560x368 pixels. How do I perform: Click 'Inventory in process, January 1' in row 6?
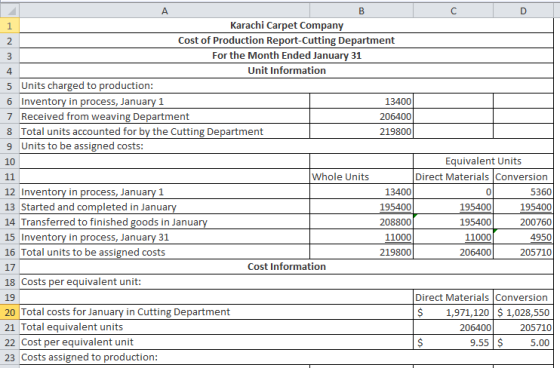164,101
